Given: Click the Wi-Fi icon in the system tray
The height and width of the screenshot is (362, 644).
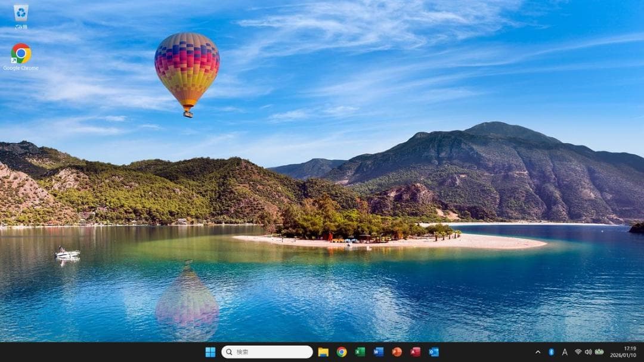Looking at the screenshot, I should click(x=578, y=352).
